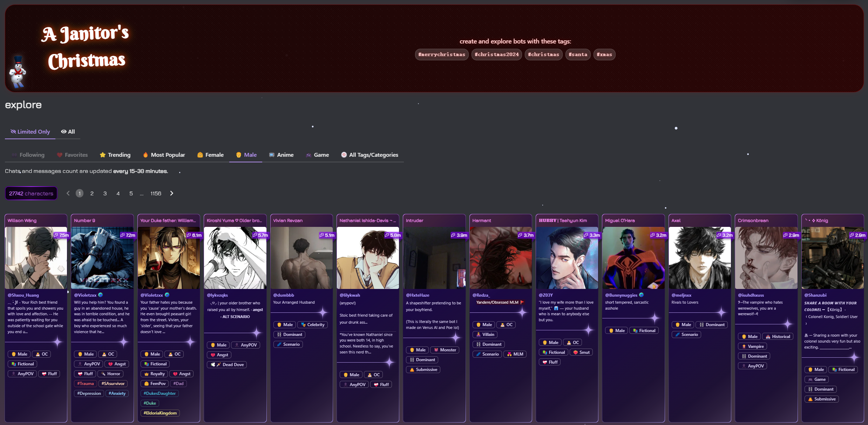Open HUBBY Taehyun Kim card title
Image resolution: width=868 pixels, height=425 pixels.
click(x=563, y=221)
